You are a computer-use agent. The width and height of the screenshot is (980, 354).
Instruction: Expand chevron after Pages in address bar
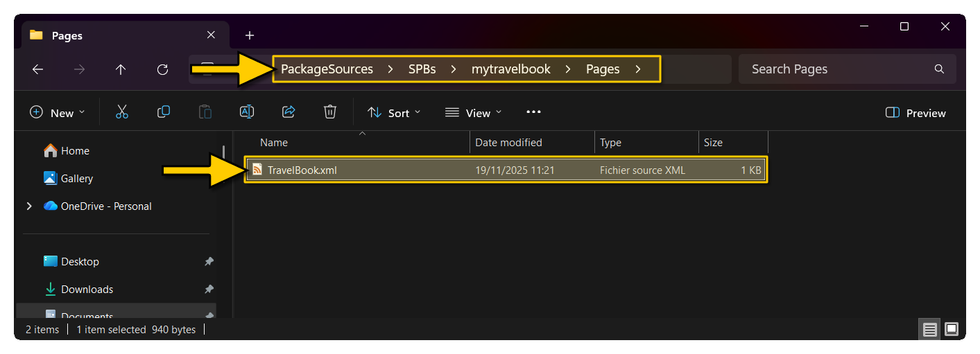coord(637,69)
